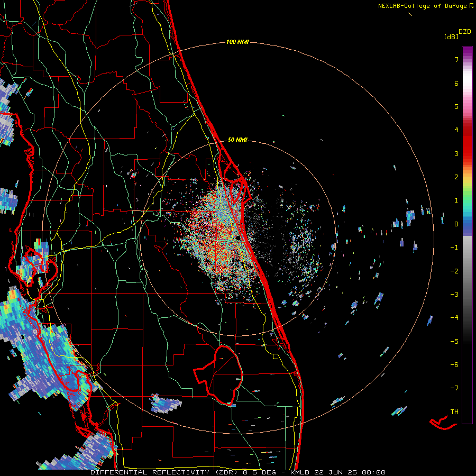Viewport: 476px width, 476px height.
Task: Click the ZDR color scale bar
Action: click(x=467, y=235)
